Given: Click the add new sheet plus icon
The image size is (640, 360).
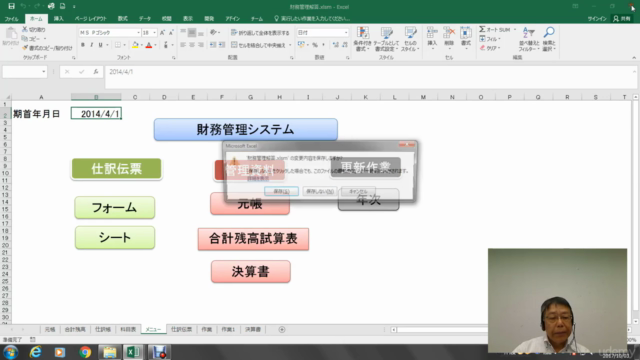Looking at the screenshot, I should point(282,329).
